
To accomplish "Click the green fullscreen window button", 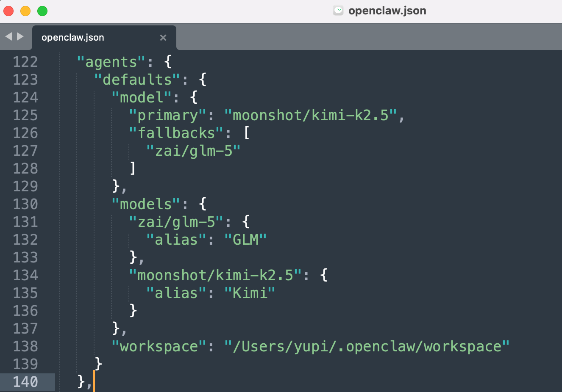I will (42, 11).
